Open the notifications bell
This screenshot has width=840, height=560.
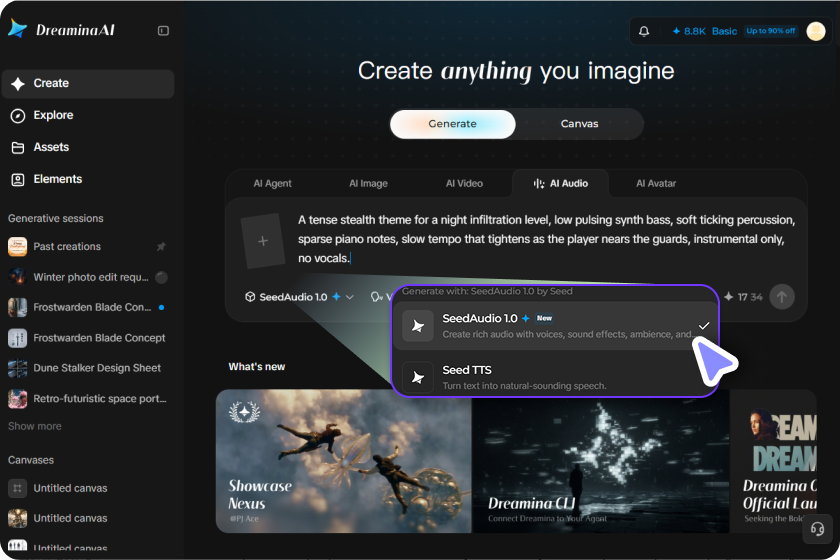tap(644, 31)
